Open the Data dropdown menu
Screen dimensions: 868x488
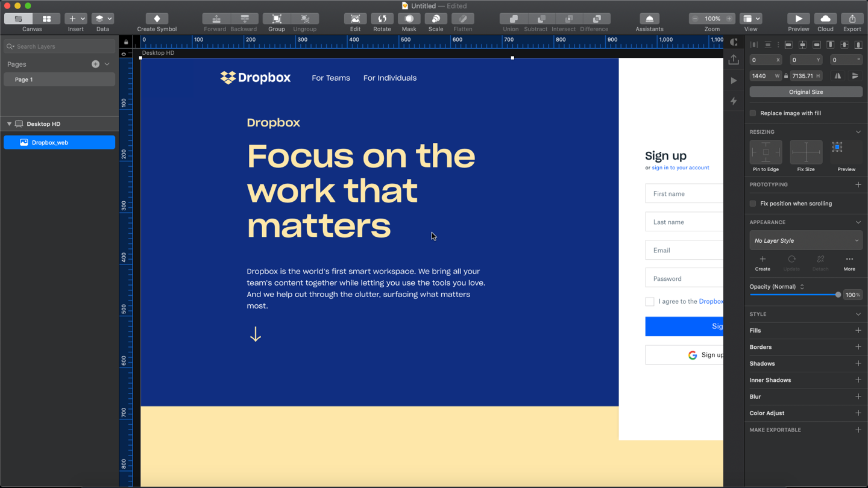point(102,19)
